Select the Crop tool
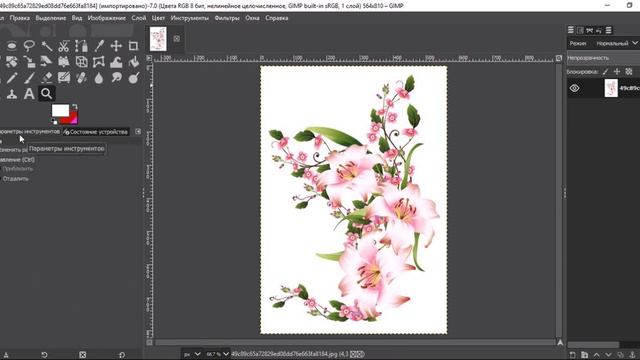640x360 pixels. pos(133,46)
